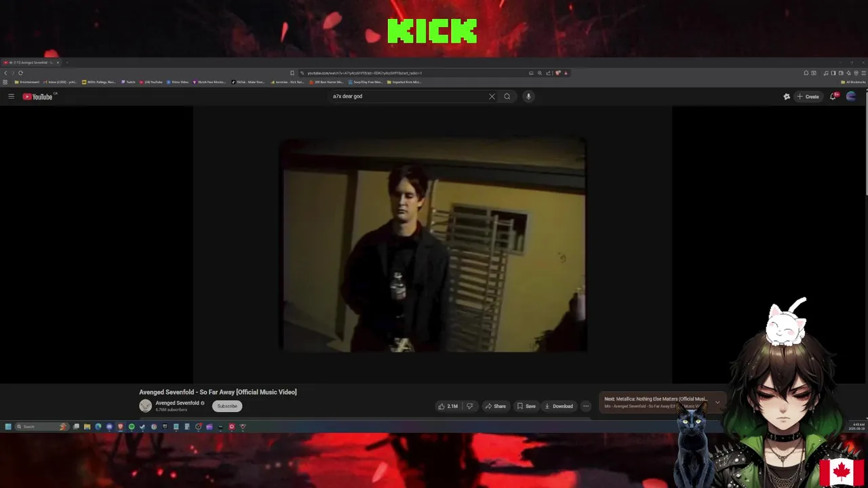Start voice search with the microphone icon
The image size is (868, 488).
pyautogui.click(x=528, y=96)
